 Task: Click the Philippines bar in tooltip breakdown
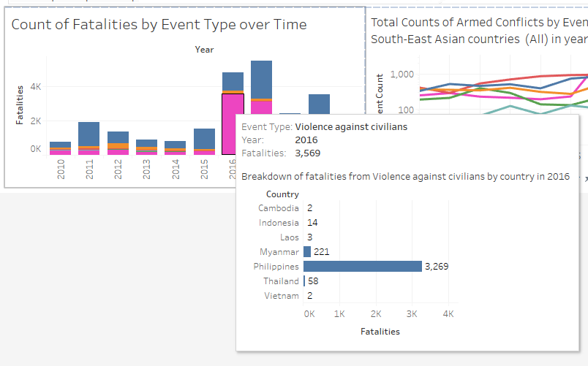[362, 267]
